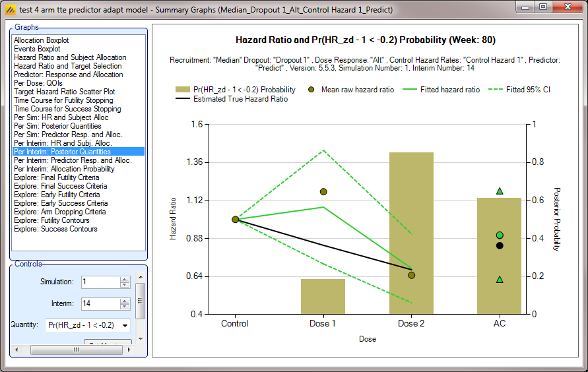Click the Control data point marker
Screen dimensions: 588x372
(x=235, y=220)
